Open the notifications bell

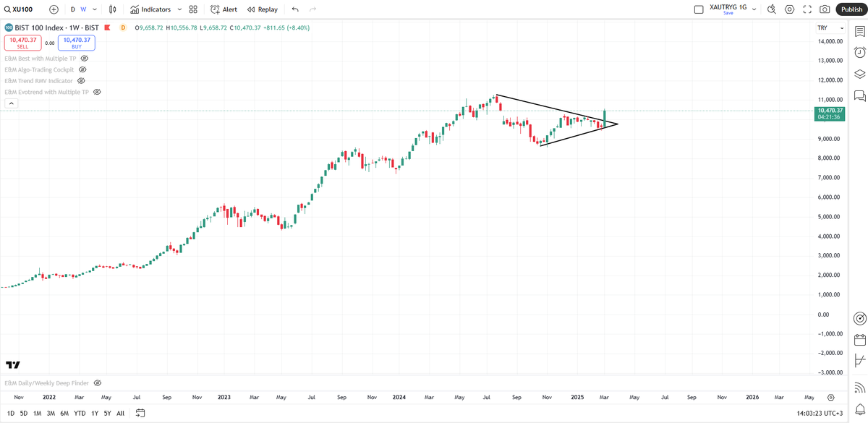[x=860, y=409]
